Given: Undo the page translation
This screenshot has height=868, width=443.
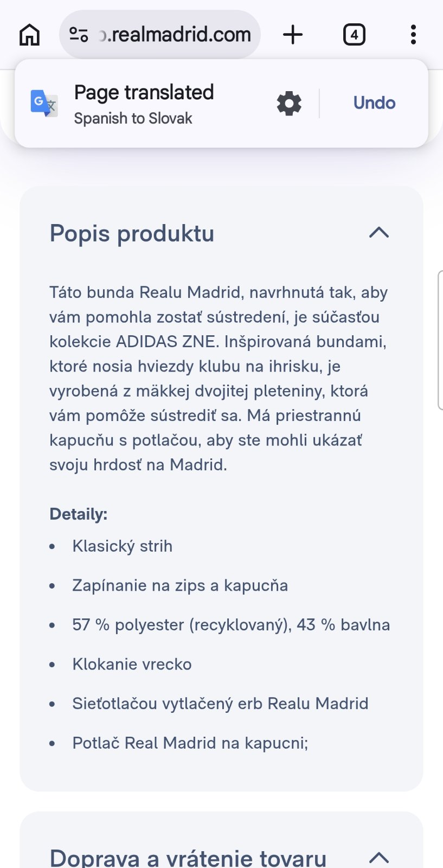Looking at the screenshot, I should click(x=374, y=103).
